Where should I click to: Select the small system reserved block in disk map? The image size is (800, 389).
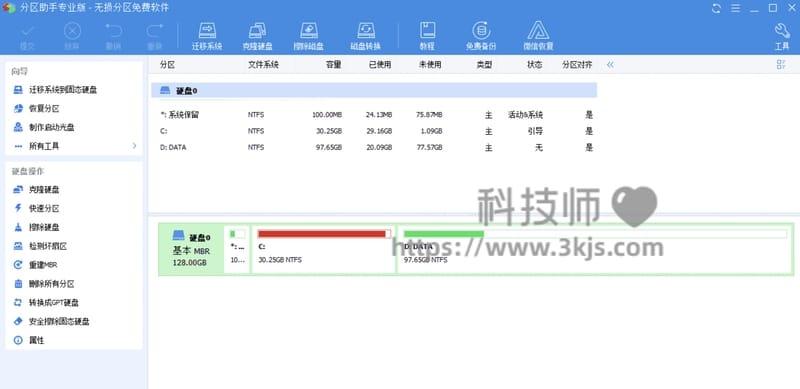(x=237, y=249)
